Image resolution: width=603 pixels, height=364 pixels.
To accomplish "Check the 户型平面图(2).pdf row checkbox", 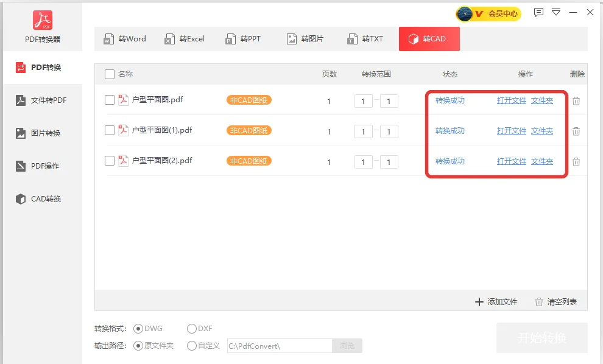I will click(110, 161).
